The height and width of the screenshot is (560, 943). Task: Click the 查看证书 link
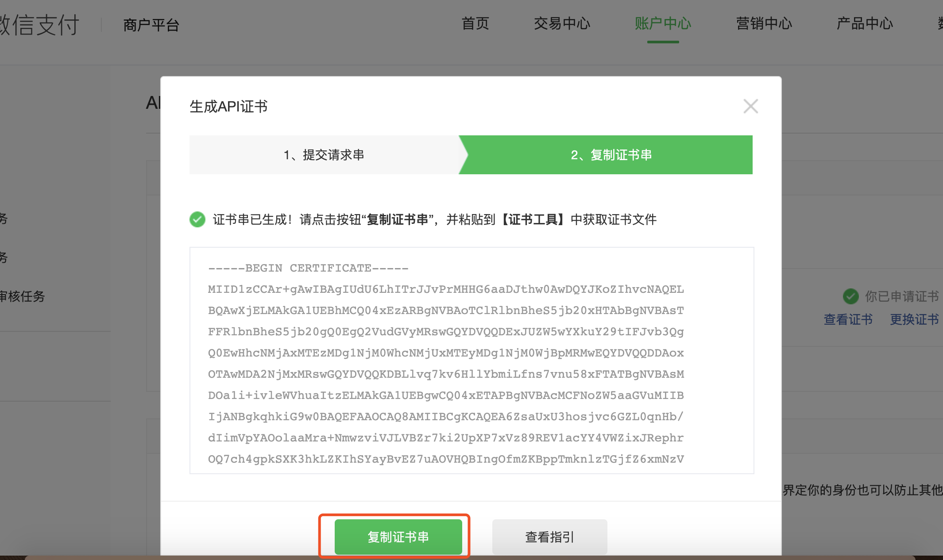(848, 319)
